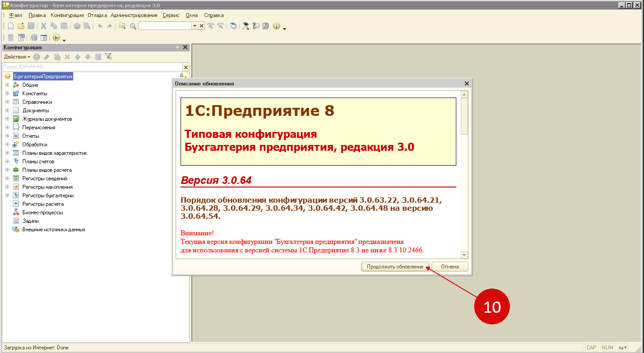Click the Cut (scissors) toolbar icon
This screenshot has height=353, width=644.
(x=43, y=26)
